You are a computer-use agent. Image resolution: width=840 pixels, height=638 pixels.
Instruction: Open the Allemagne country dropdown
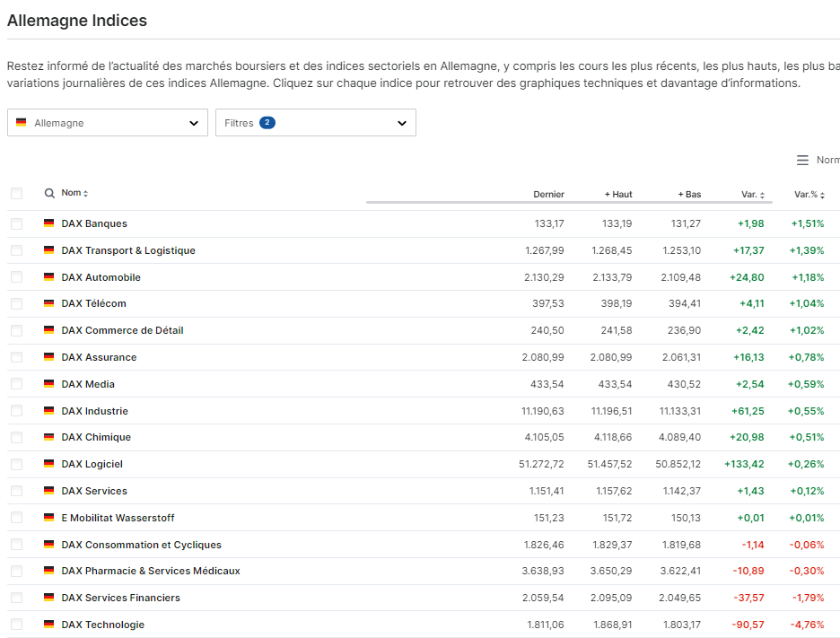coord(108,123)
